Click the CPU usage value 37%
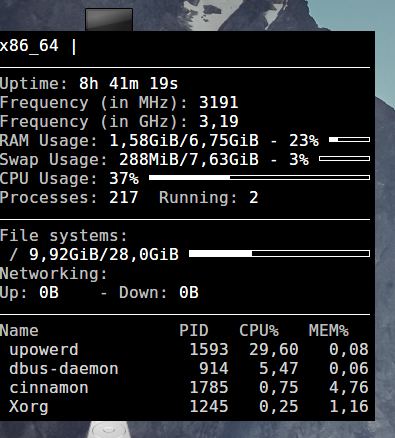This screenshot has width=395, height=438. pyautogui.click(x=124, y=179)
